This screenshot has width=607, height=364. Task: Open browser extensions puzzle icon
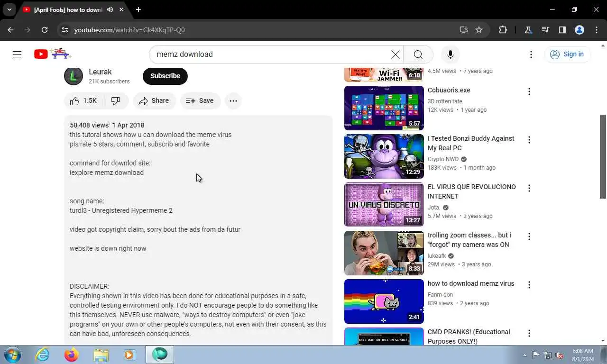503,30
